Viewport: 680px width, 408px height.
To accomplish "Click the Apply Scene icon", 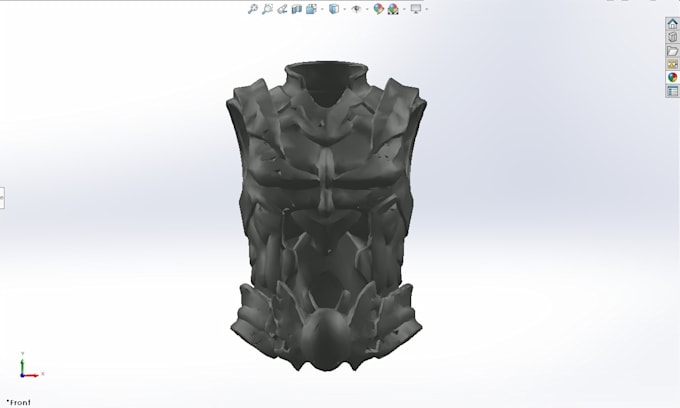I will [393, 9].
